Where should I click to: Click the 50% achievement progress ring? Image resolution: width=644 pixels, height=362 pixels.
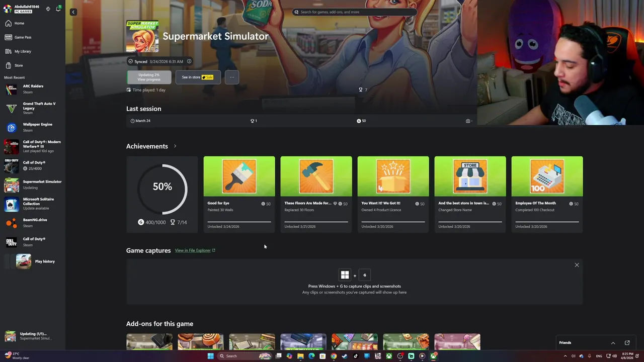(163, 189)
